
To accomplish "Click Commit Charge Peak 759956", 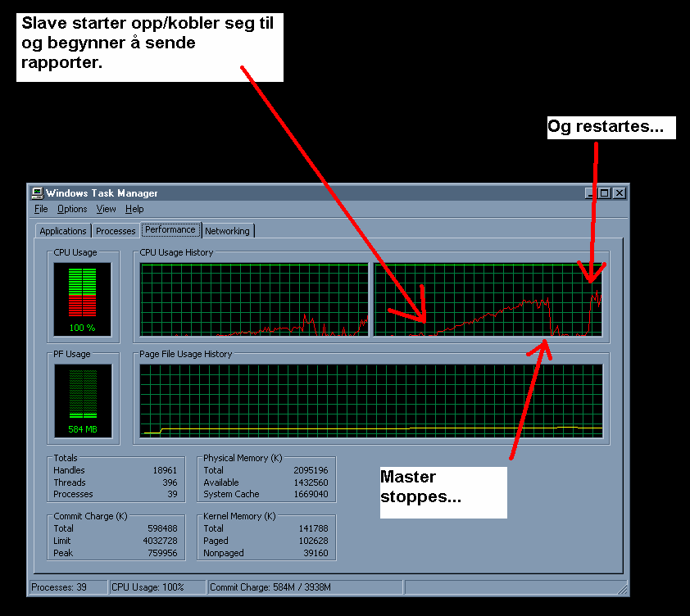I will point(162,553).
